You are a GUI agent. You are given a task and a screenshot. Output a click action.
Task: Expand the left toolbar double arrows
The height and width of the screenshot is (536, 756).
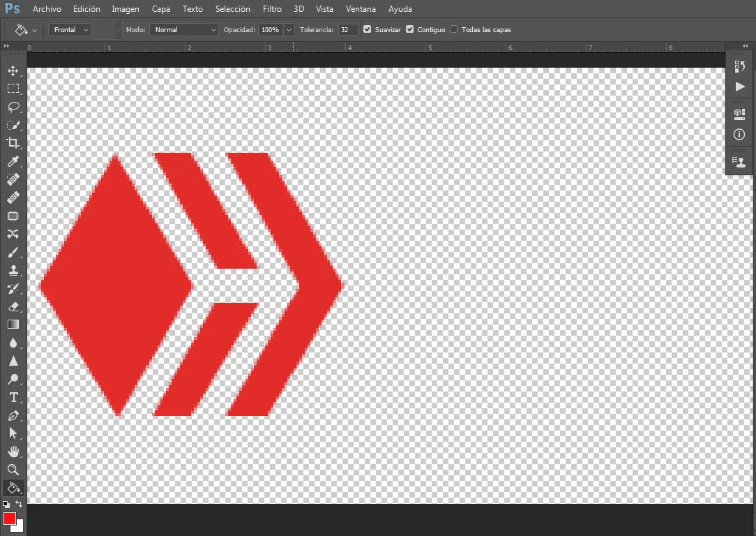coord(6,46)
